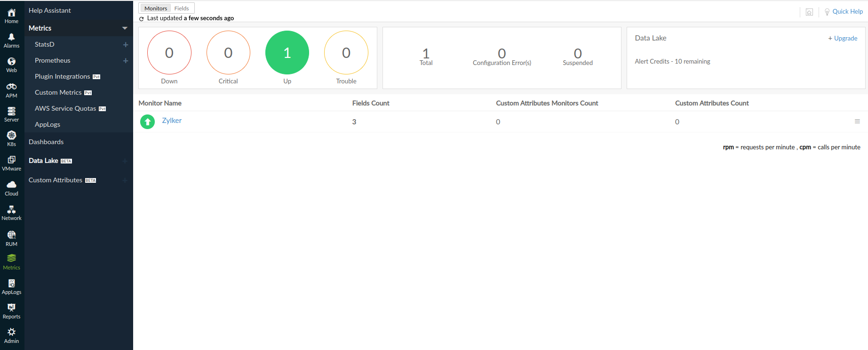Sort by Custom Attributes Monitors Count header
The height and width of the screenshot is (350, 868).
pyautogui.click(x=547, y=103)
